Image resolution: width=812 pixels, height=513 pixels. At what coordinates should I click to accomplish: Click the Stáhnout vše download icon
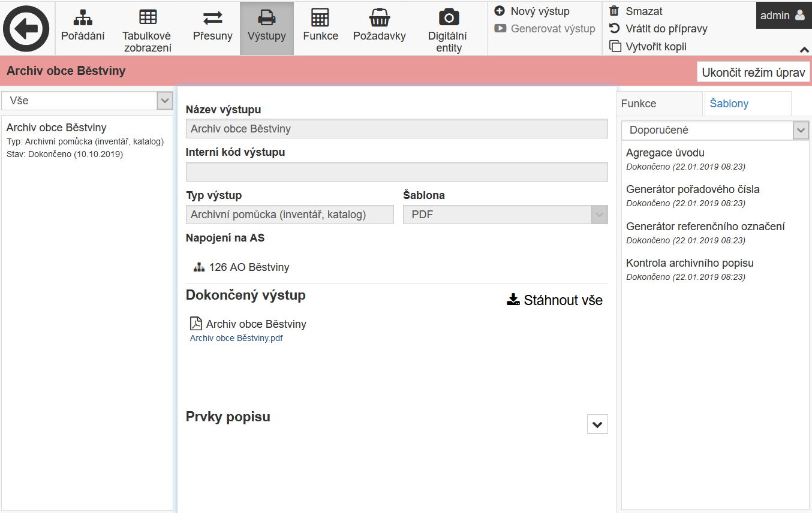[513, 300]
